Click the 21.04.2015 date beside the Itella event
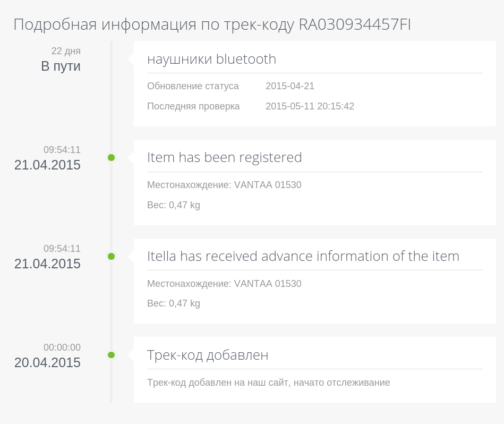 (x=47, y=264)
